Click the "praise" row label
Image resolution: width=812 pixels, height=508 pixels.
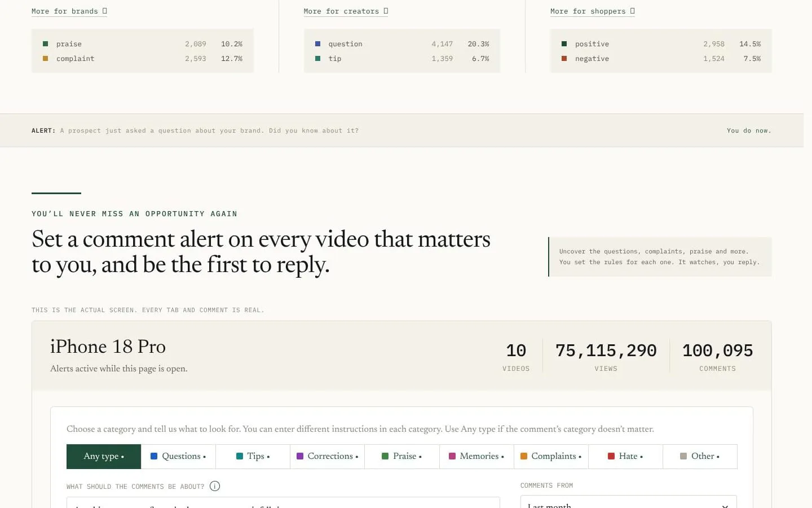pyautogui.click(x=69, y=44)
